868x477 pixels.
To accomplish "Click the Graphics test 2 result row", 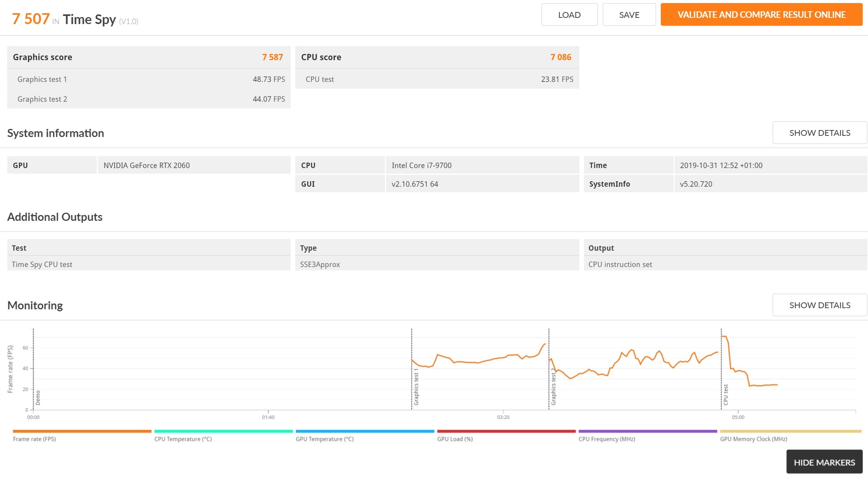I will point(149,99).
